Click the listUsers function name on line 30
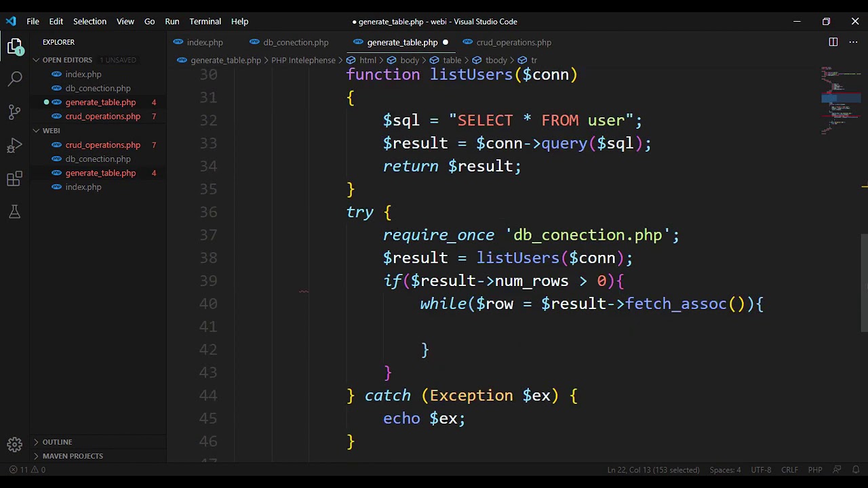This screenshot has height=488, width=868. pos(471,75)
